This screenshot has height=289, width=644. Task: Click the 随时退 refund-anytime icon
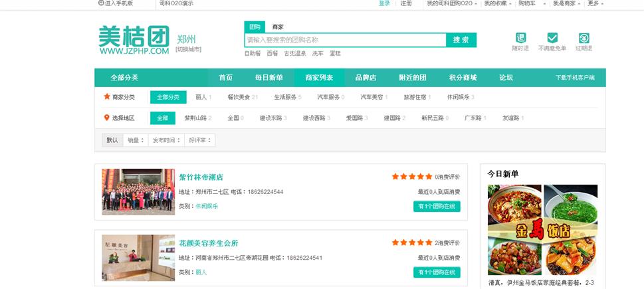point(520,38)
